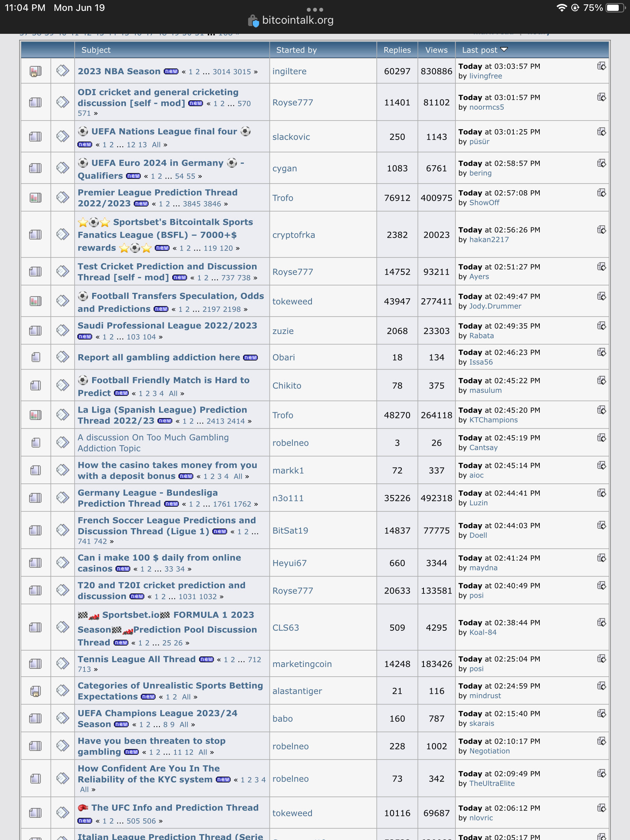Click topic icon for Categories of Unrealistic row

[x=36, y=691]
